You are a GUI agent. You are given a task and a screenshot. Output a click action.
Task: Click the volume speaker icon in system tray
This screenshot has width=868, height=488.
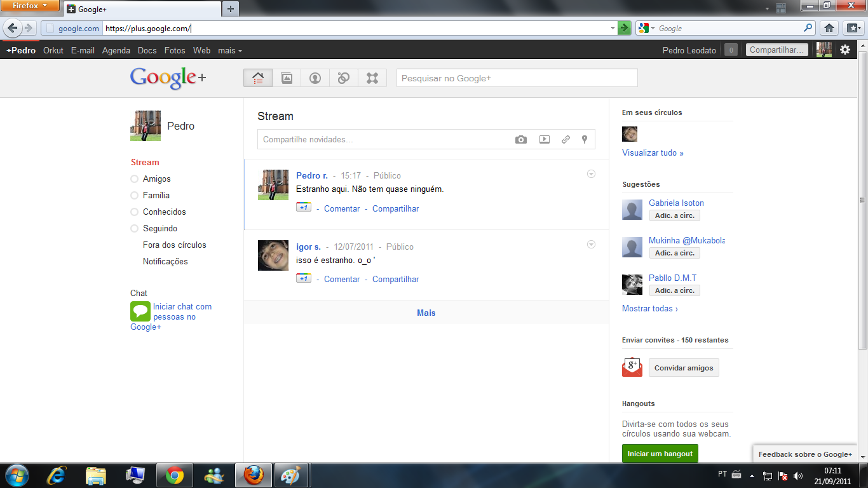click(x=798, y=475)
